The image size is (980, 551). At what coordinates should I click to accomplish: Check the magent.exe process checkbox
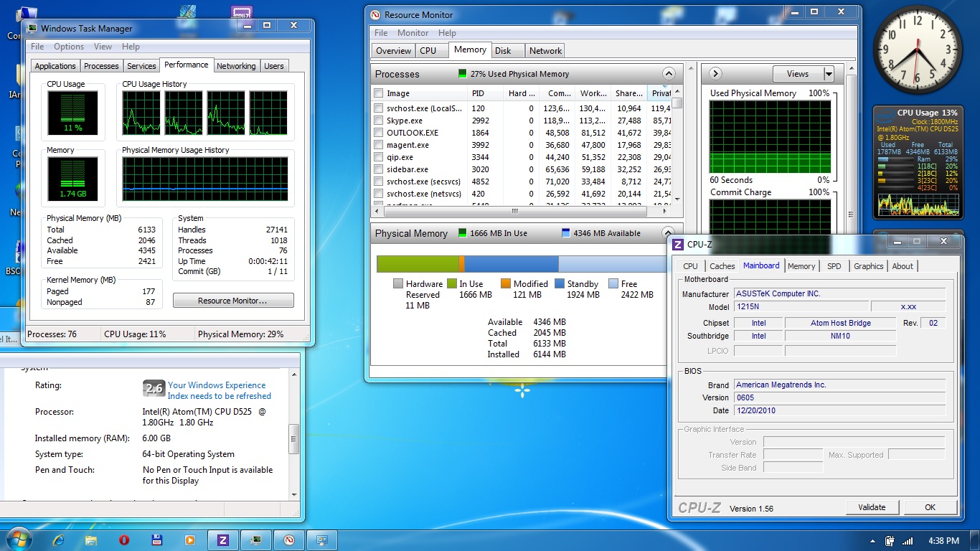[x=378, y=145]
